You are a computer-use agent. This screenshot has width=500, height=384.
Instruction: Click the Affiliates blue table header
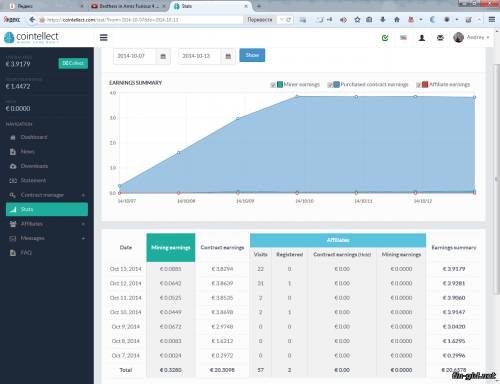[338, 240]
